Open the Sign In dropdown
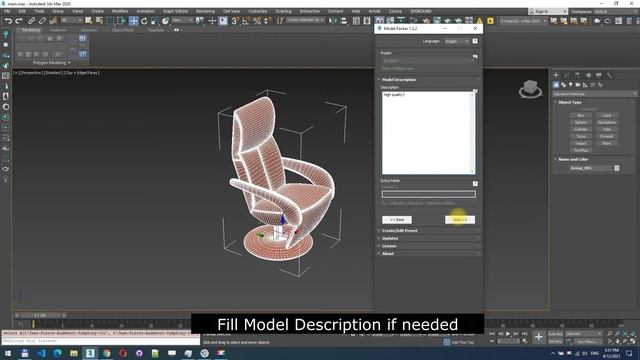The width and height of the screenshot is (640, 360). click(547, 11)
